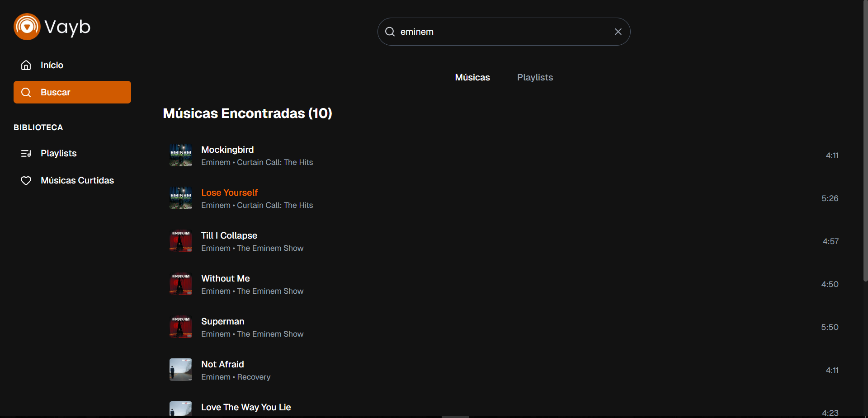Click the vertical scrollbar on the right

point(865,141)
